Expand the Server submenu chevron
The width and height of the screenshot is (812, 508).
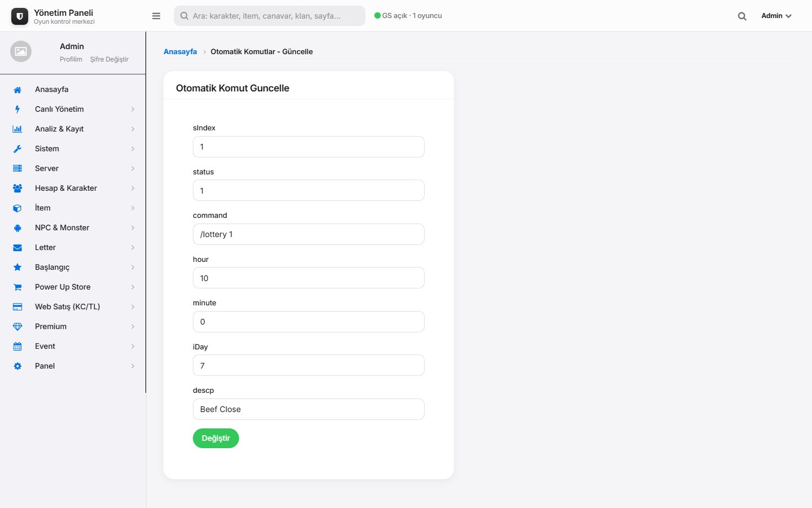click(133, 169)
